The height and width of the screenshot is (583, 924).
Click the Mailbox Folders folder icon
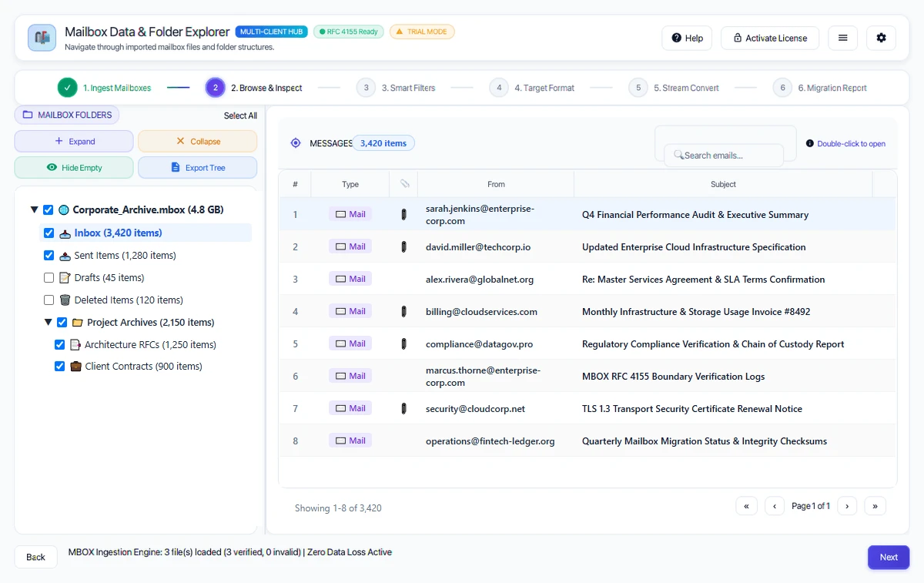[28, 115]
